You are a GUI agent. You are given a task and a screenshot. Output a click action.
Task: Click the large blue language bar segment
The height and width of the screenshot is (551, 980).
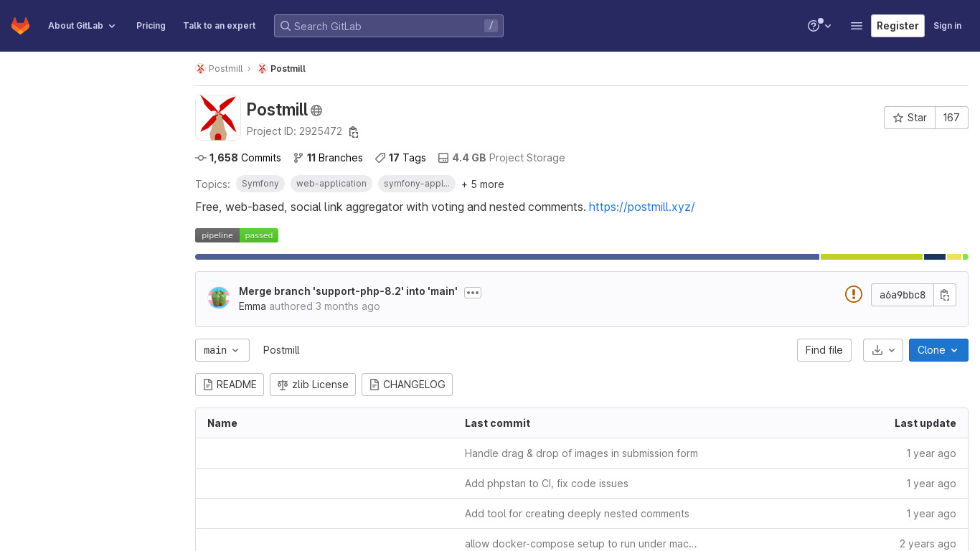tap(507, 257)
